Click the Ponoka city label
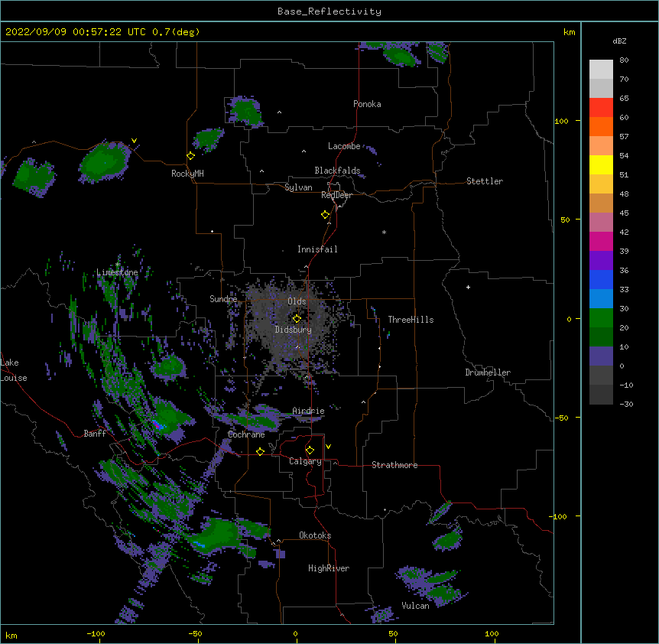The image size is (659, 644). coord(367,104)
